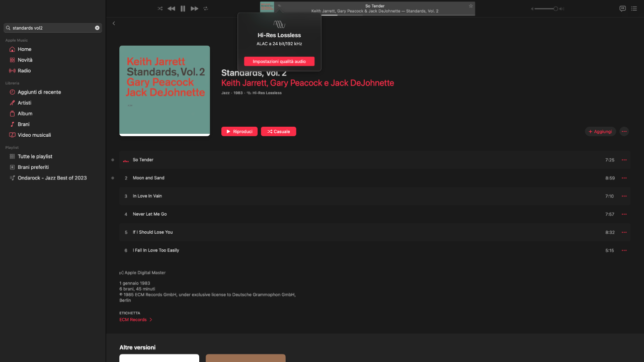This screenshot has height=362, width=644.
Task: Click the Hi-Res Lossless badge under album title
Action: click(x=264, y=93)
